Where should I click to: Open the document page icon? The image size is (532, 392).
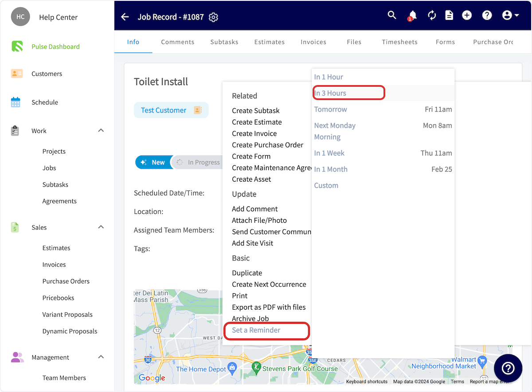pyautogui.click(x=449, y=15)
